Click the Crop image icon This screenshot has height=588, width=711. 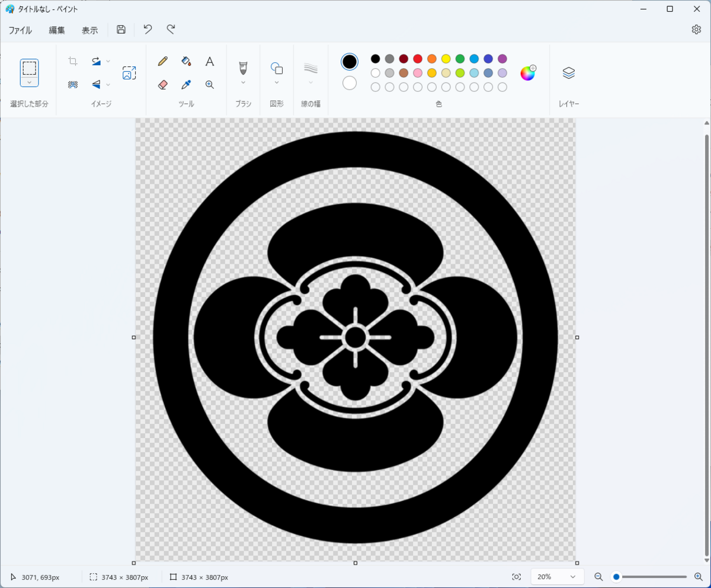(73, 61)
